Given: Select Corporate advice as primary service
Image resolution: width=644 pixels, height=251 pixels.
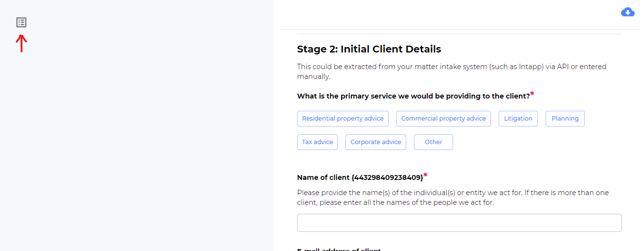Looking at the screenshot, I should [376, 142].
